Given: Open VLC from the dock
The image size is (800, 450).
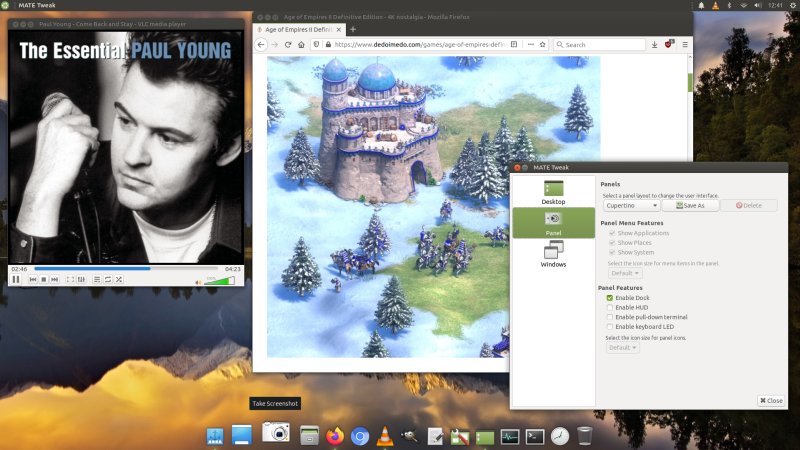Looking at the screenshot, I should 385,436.
